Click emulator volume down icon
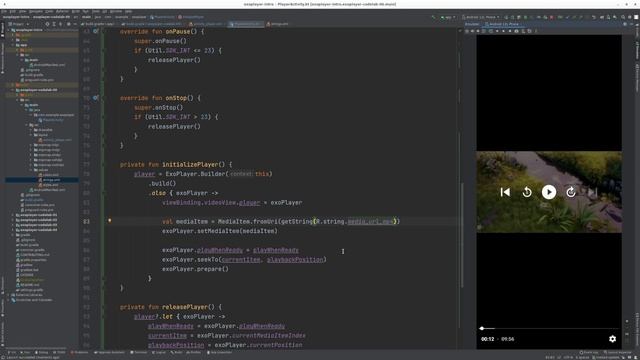Image resolution: width=640 pixels, height=360 pixels. [478, 31]
